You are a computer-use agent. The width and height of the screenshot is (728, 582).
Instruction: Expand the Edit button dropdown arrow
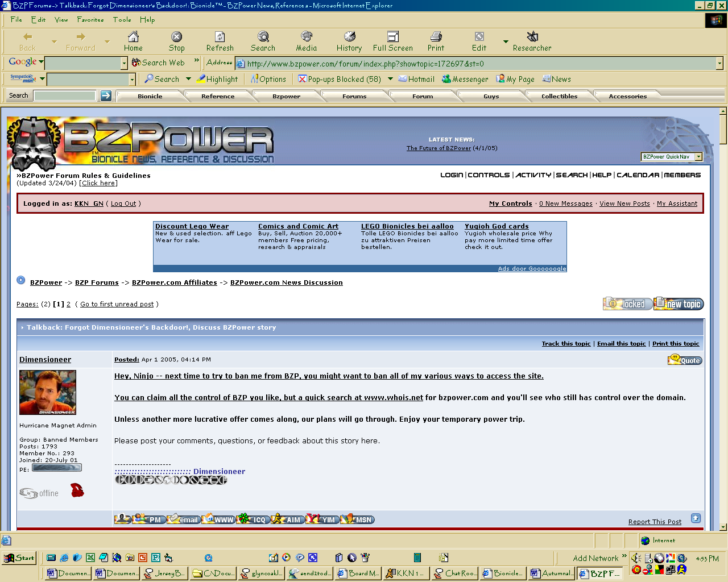click(x=506, y=41)
